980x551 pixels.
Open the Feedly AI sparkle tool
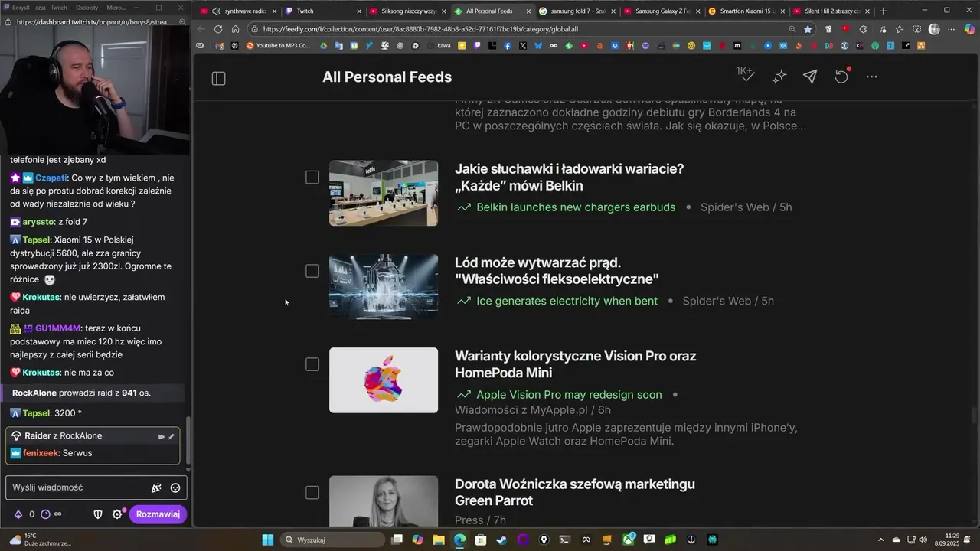pyautogui.click(x=779, y=77)
